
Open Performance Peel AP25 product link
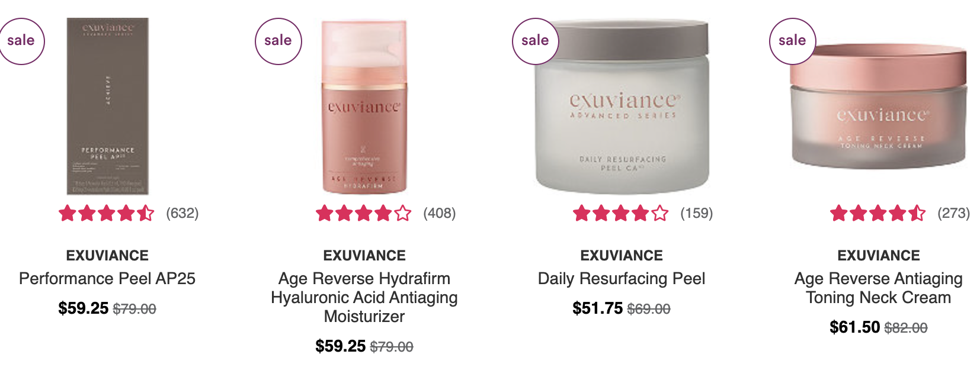[x=107, y=278]
